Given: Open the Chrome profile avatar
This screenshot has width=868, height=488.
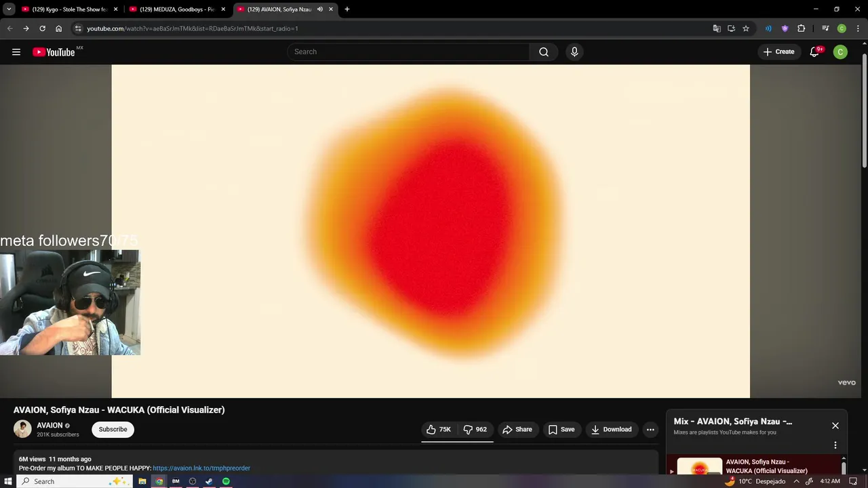Looking at the screenshot, I should point(842,28).
